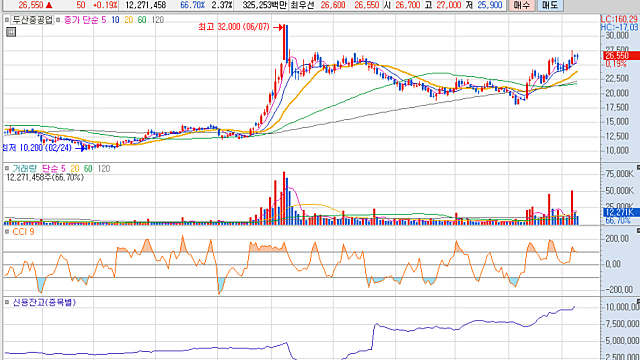The width and height of the screenshot is (640, 360).
Task: Click the 325,253백만 trading value
Action: tap(264, 5)
